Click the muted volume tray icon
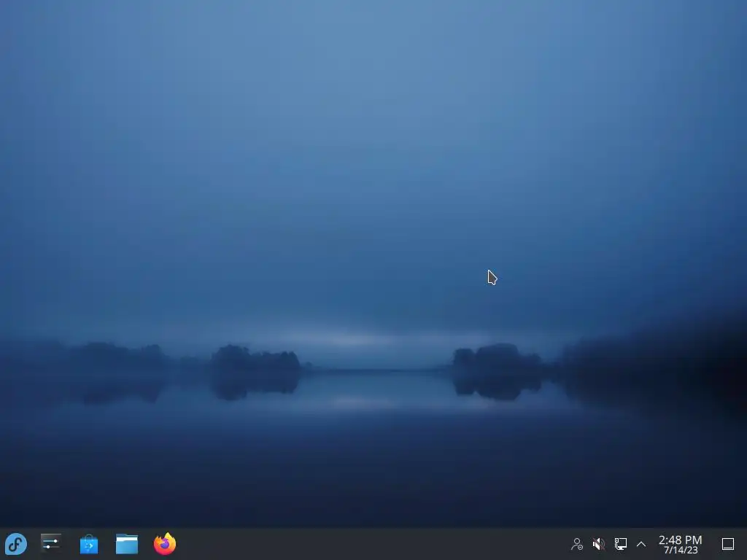Image resolution: width=747 pixels, height=560 pixels. 599,544
